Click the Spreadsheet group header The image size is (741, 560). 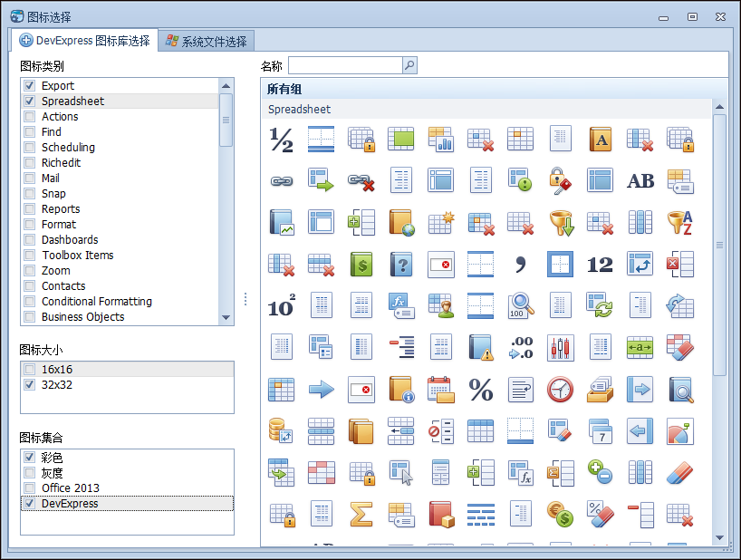tap(486, 109)
